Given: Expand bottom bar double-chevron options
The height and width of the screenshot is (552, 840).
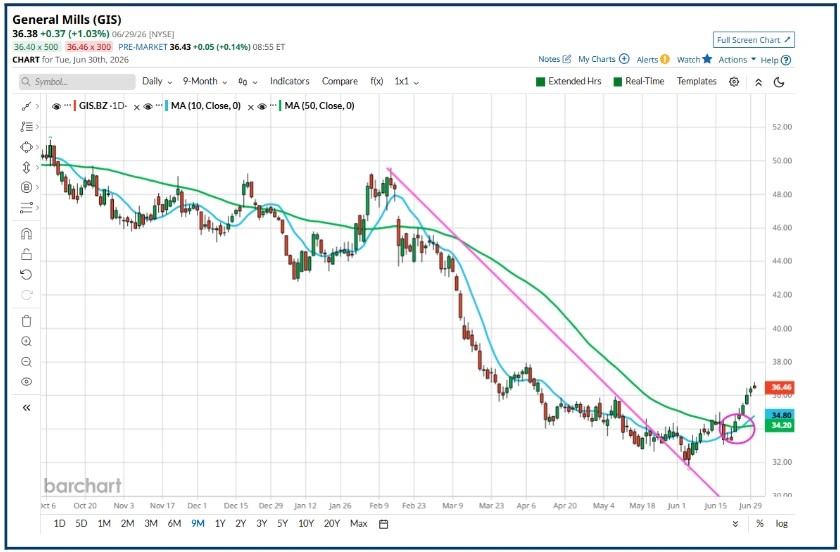Looking at the screenshot, I should [735, 524].
